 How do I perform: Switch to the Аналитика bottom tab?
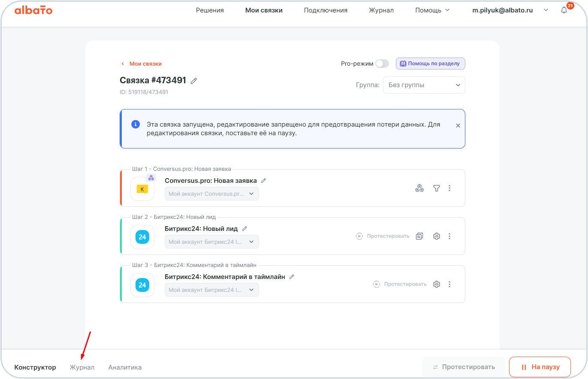point(125,367)
